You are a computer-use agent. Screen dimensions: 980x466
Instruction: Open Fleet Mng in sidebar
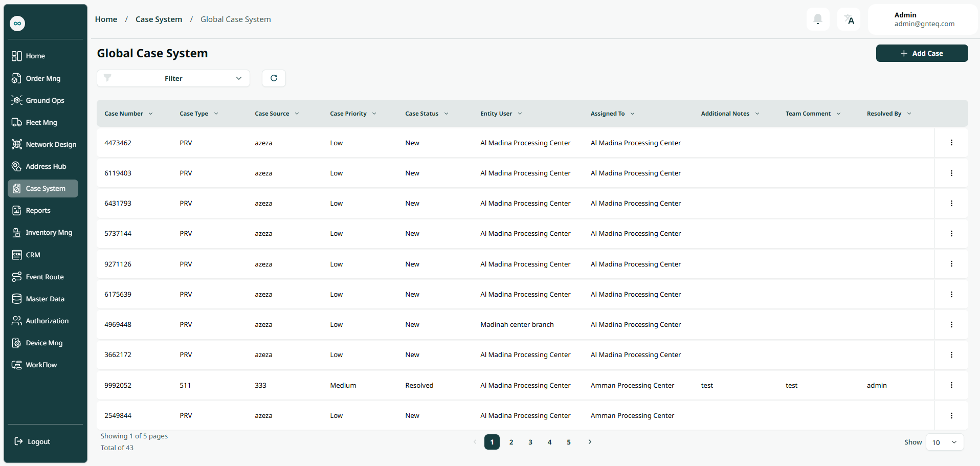[41, 123]
